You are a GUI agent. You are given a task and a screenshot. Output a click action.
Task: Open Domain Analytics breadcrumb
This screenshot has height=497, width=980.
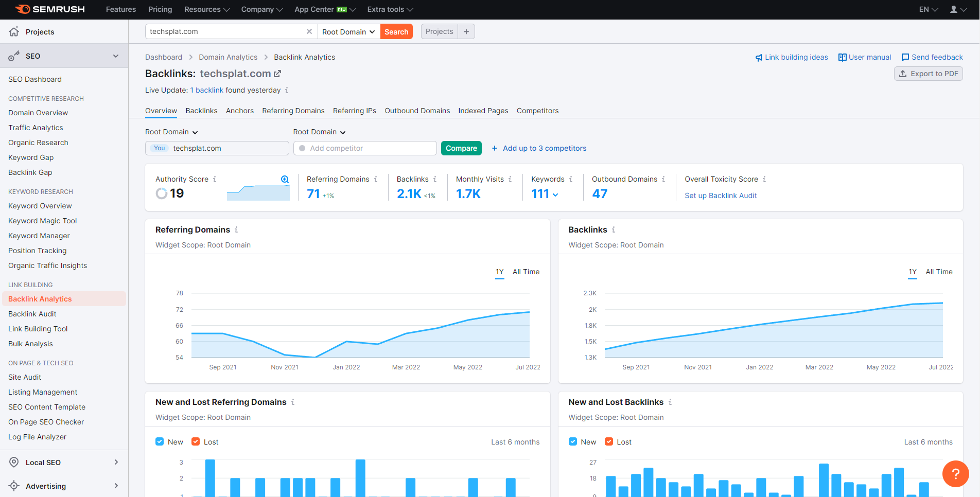(x=228, y=57)
